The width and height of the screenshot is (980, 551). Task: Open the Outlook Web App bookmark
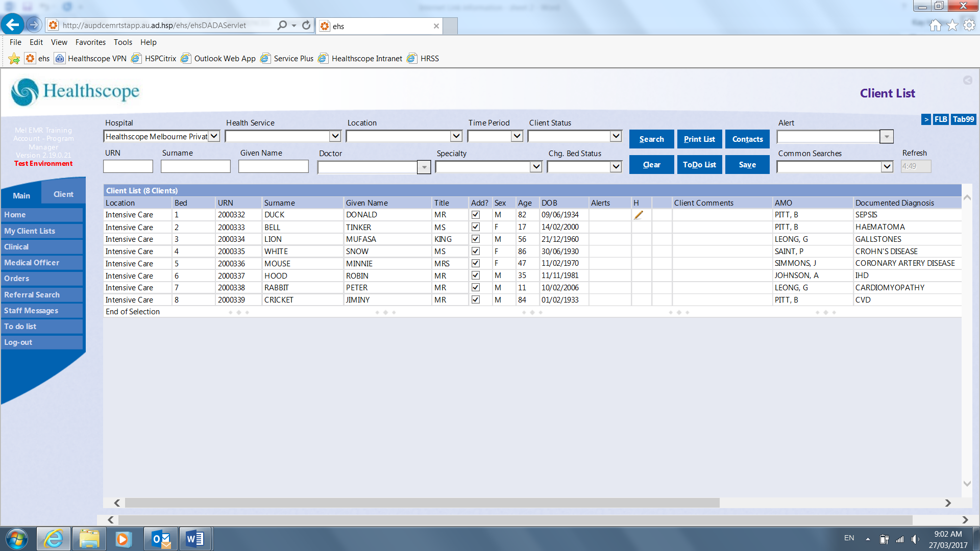click(218, 59)
